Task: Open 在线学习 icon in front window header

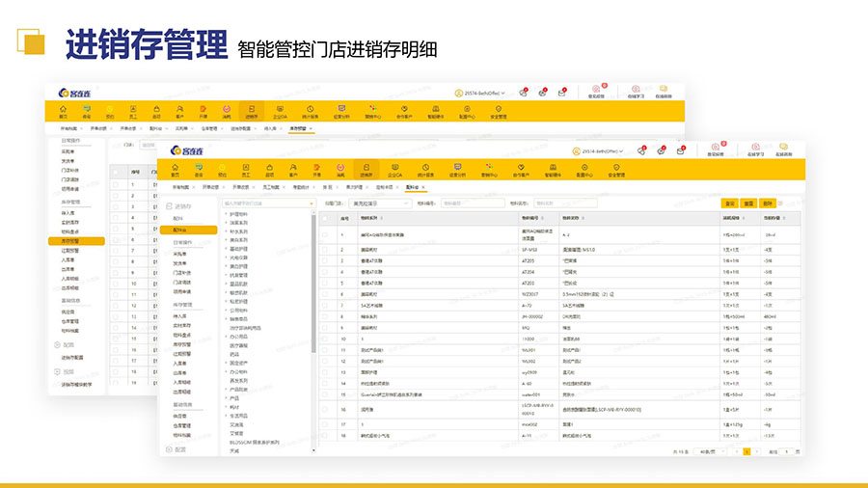Action: click(755, 149)
